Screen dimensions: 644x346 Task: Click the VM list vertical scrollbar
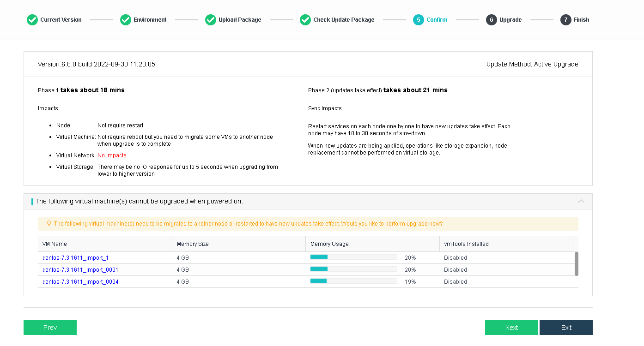point(576,264)
